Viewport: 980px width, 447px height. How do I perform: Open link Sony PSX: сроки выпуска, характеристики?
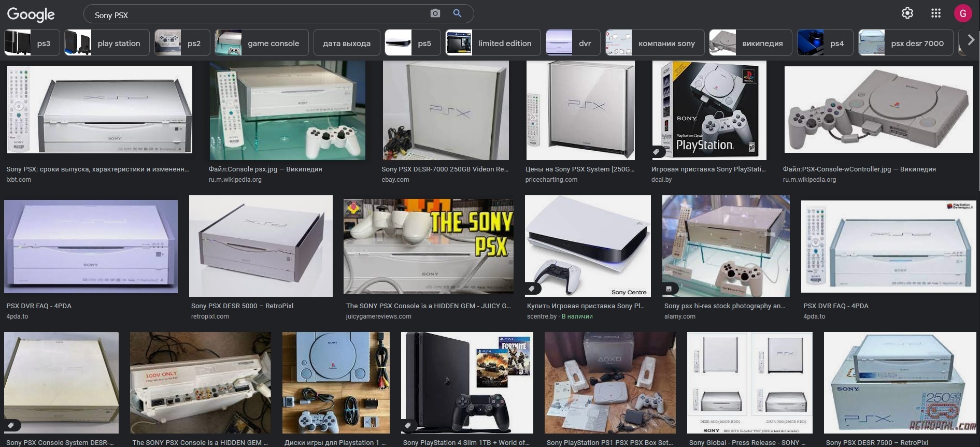click(x=97, y=169)
